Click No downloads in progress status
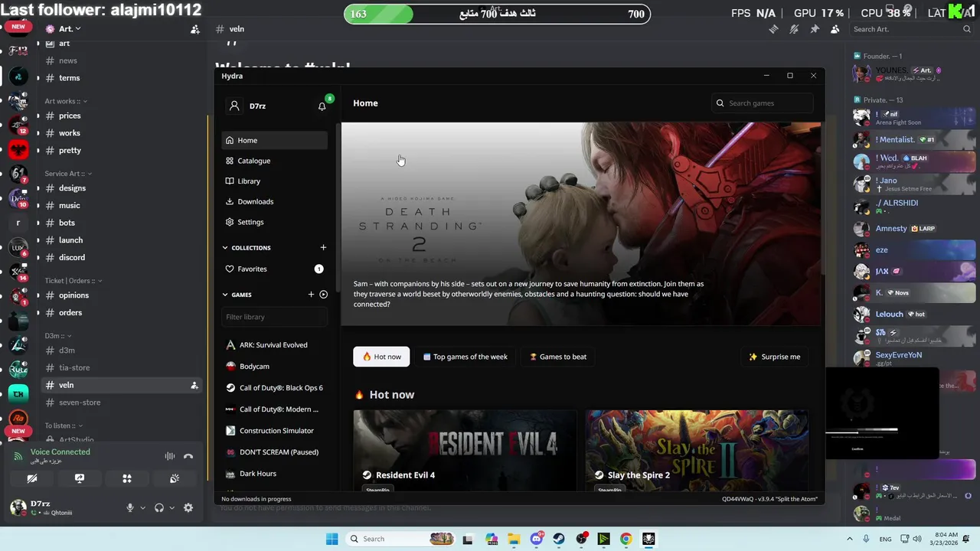 (256, 499)
